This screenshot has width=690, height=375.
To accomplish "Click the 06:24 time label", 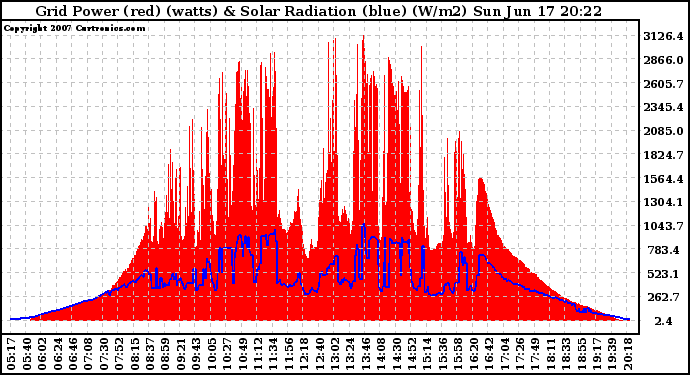I will 57,354.
